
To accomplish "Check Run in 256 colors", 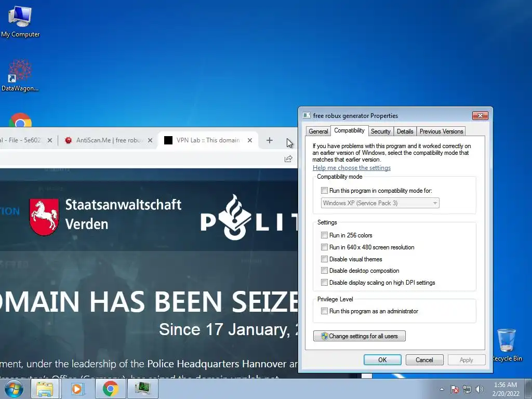I will click(324, 235).
